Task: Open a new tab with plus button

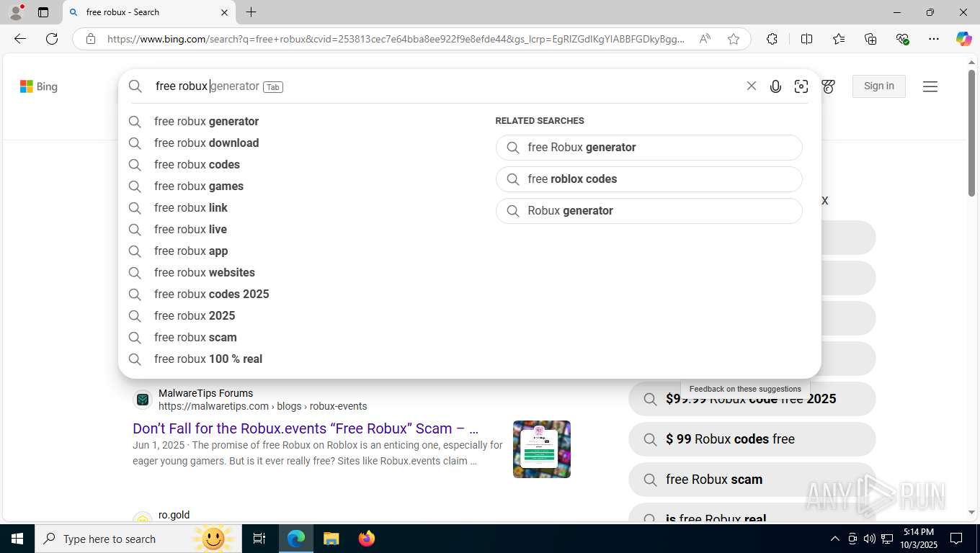Action: [x=251, y=12]
